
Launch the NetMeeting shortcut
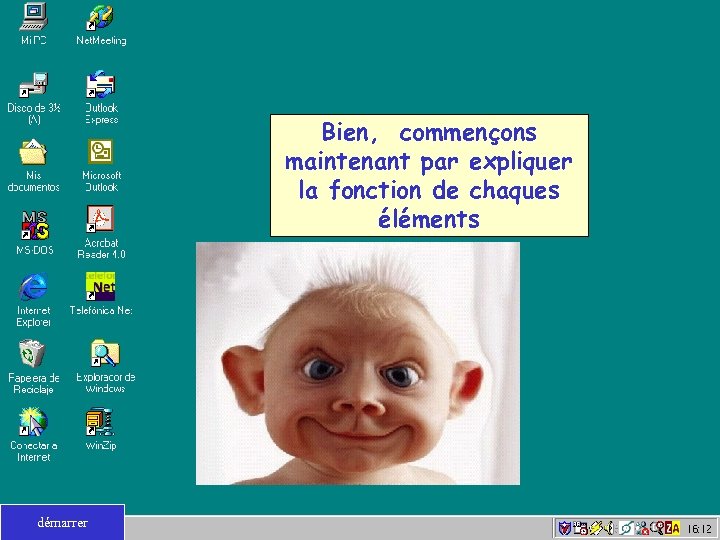(x=101, y=24)
